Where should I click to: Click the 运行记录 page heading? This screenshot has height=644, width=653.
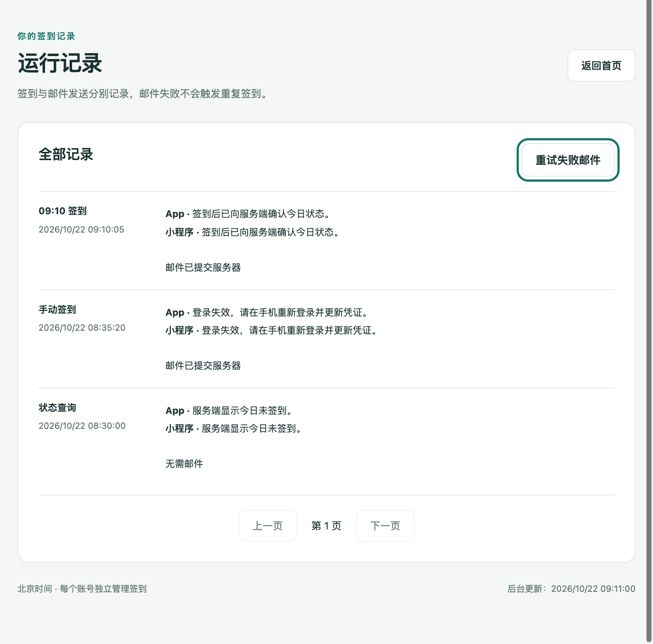[60, 63]
